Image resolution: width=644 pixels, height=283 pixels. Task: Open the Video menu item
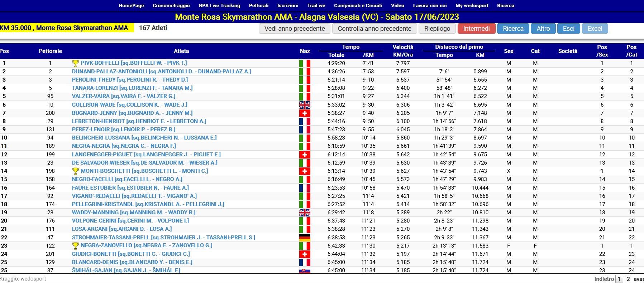[397, 5]
